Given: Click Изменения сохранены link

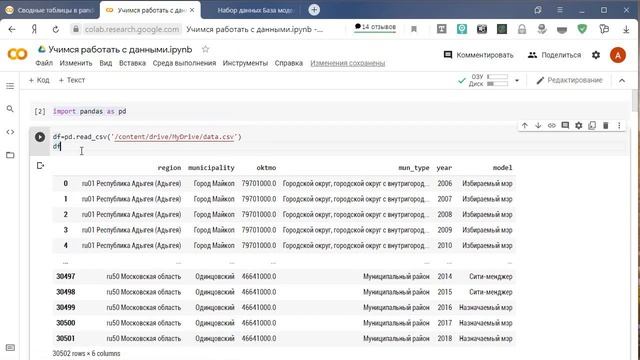Looking at the screenshot, I should pos(347,63).
